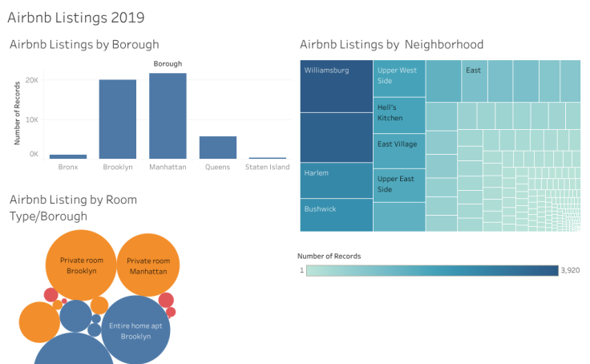This screenshot has height=364, width=590.
Task: Select the Brooklyn bar in the borough chart
Action: [x=118, y=119]
